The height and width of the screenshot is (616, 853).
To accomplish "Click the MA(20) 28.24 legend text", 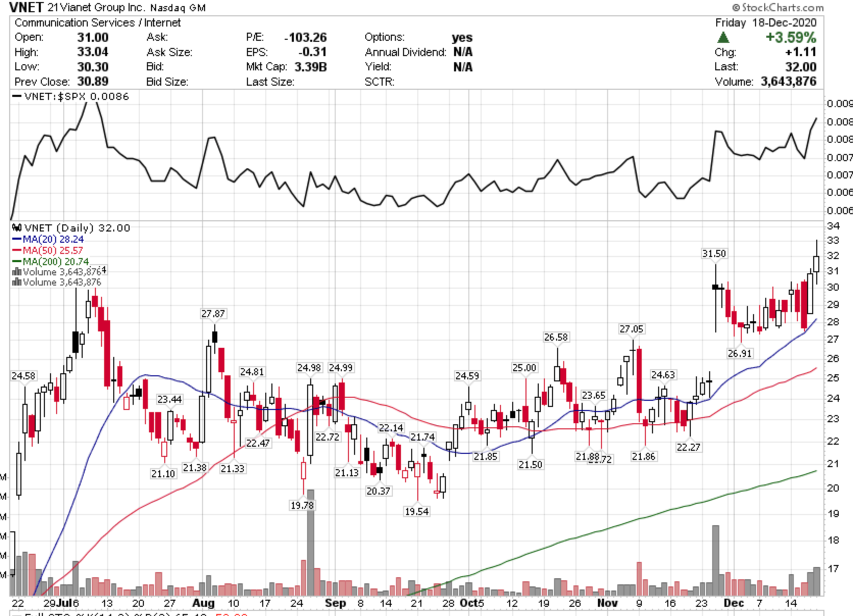I will [x=53, y=239].
